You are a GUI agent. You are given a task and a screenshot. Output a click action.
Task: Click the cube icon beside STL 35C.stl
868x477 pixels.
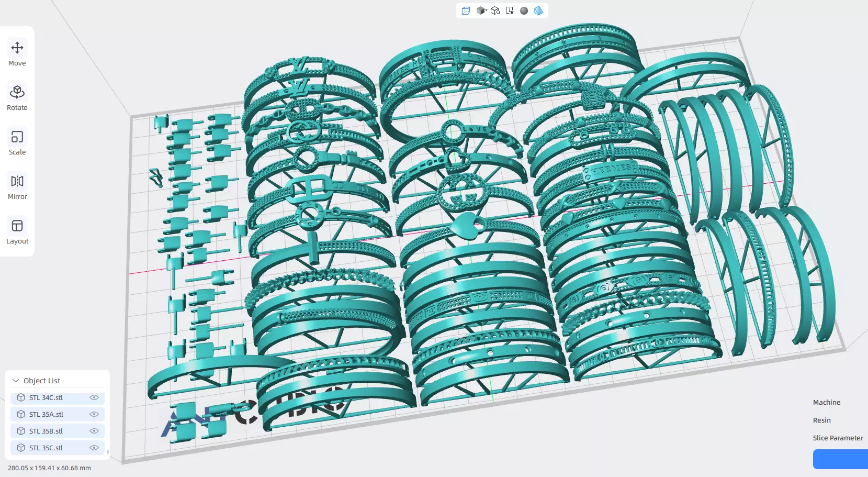pyautogui.click(x=21, y=448)
